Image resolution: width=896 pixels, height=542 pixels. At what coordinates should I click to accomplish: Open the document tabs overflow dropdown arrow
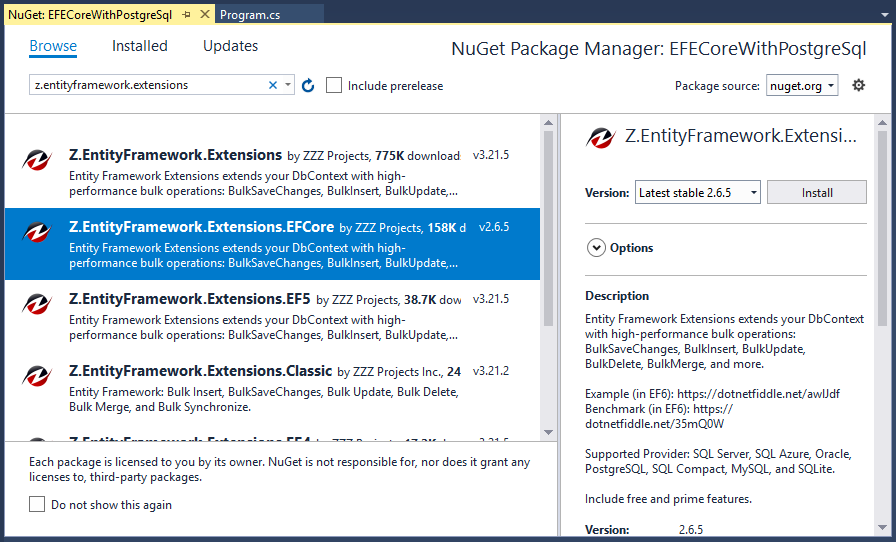point(885,15)
